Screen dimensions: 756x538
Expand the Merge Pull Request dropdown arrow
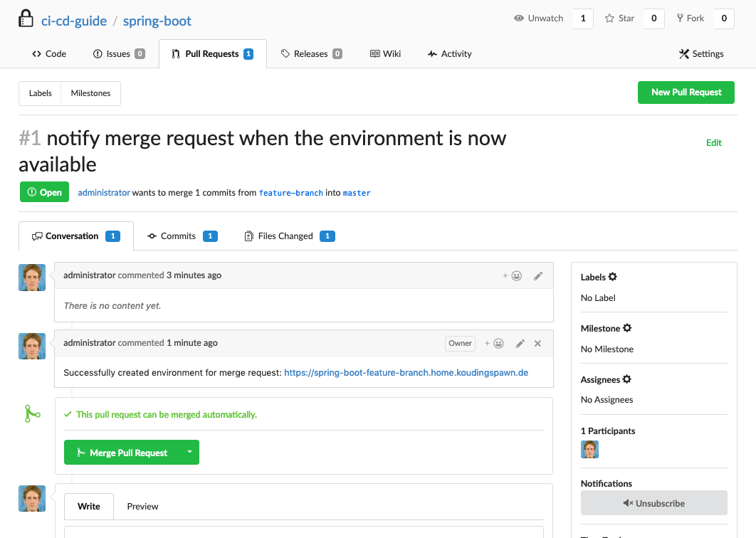pos(189,453)
